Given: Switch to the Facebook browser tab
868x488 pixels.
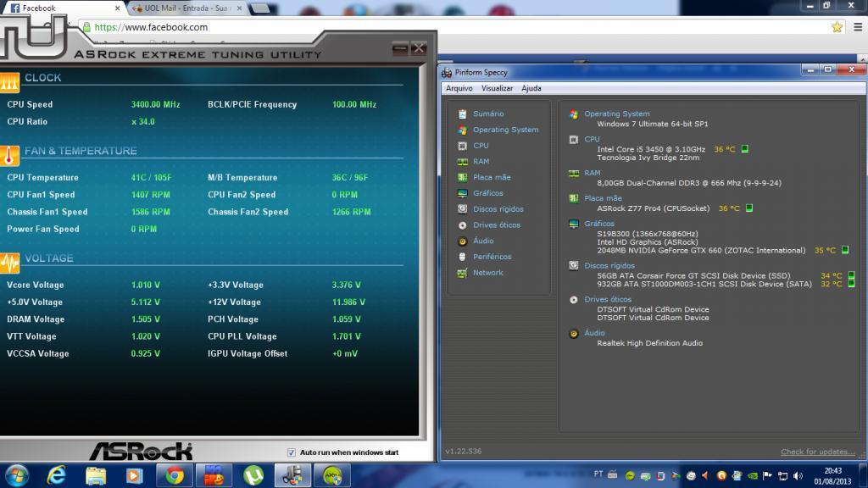Looking at the screenshot, I should click(65, 8).
